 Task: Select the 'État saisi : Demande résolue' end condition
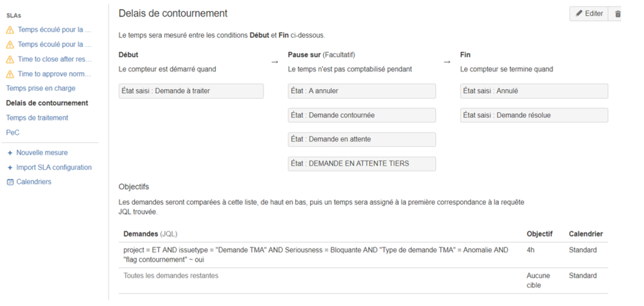(x=534, y=115)
